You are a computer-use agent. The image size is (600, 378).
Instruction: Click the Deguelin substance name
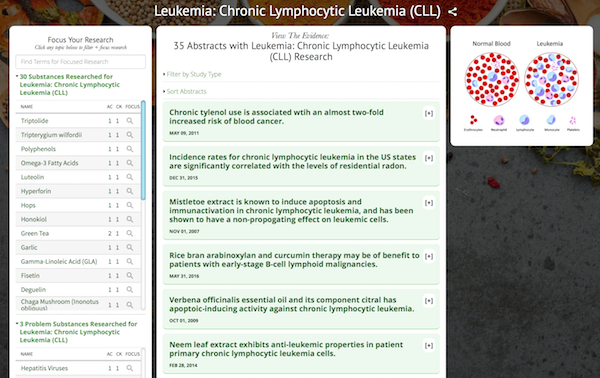click(33, 290)
